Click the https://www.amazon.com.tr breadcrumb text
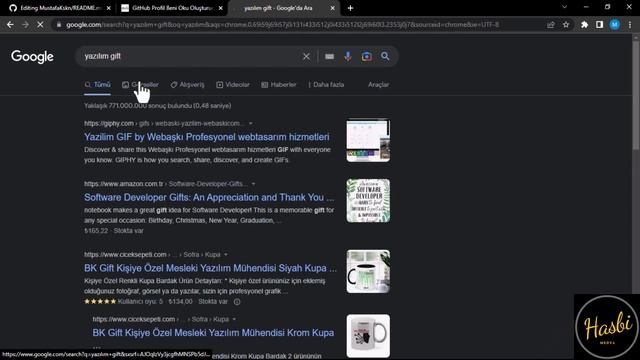 [124, 184]
